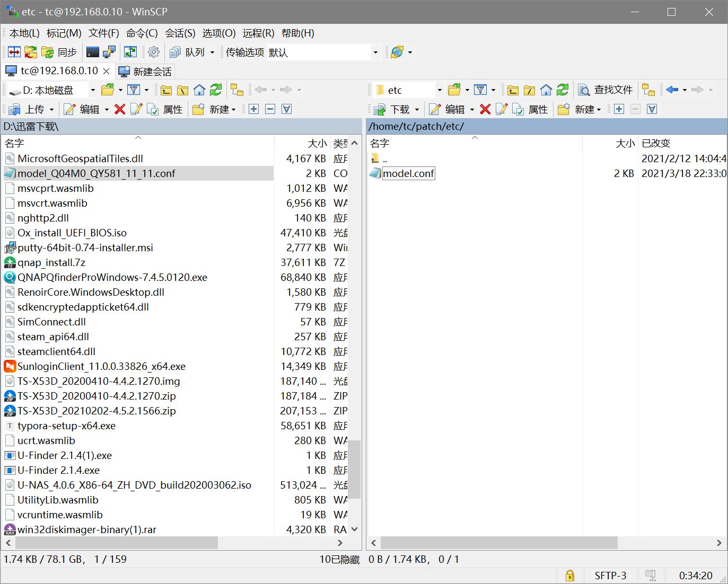Image resolution: width=728 pixels, height=584 pixels.
Task: Click the remote panel horizontal scrollbar
Action: pyautogui.click(x=499, y=543)
